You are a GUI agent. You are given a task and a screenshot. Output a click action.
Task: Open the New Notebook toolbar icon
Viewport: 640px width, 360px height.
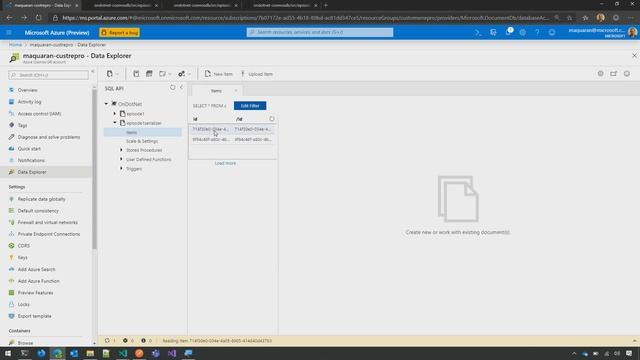[162, 74]
